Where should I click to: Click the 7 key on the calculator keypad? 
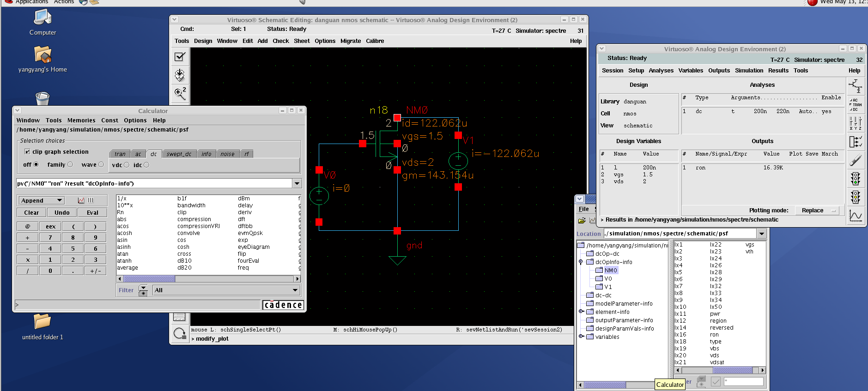point(50,238)
